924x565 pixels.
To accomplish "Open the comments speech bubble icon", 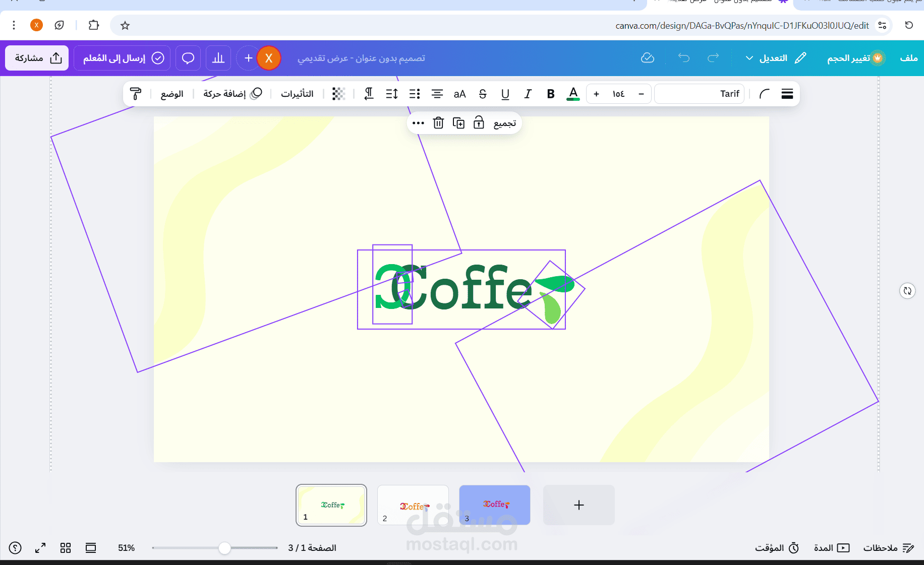I will click(x=188, y=58).
